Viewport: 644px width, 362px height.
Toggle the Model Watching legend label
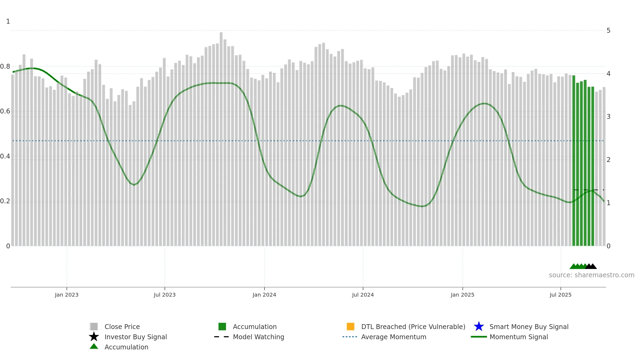coord(258,337)
